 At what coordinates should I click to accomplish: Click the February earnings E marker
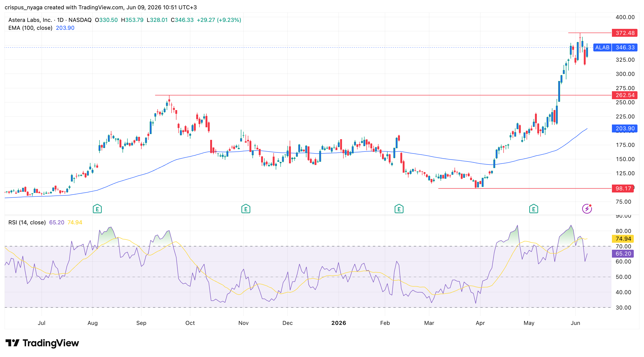pos(399,209)
